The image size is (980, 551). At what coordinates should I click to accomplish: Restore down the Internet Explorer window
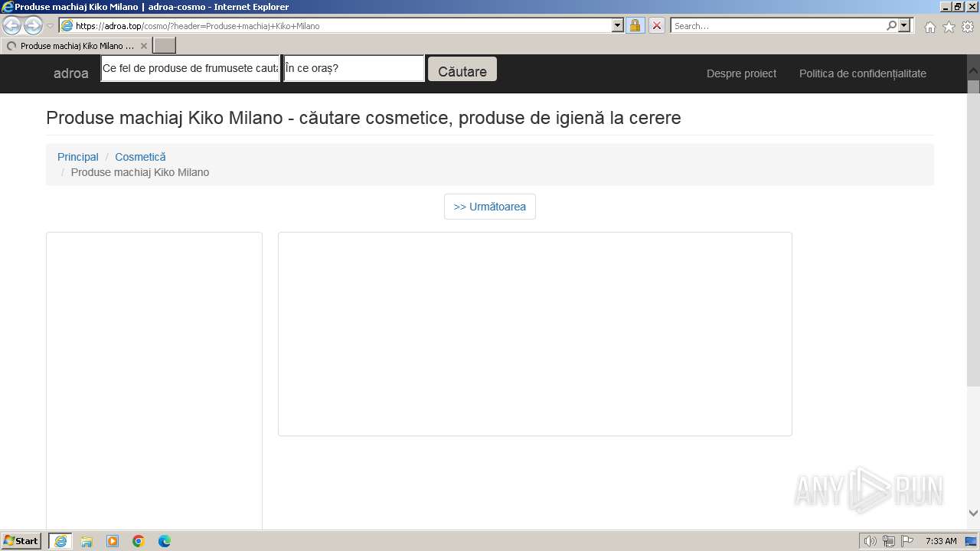point(959,7)
